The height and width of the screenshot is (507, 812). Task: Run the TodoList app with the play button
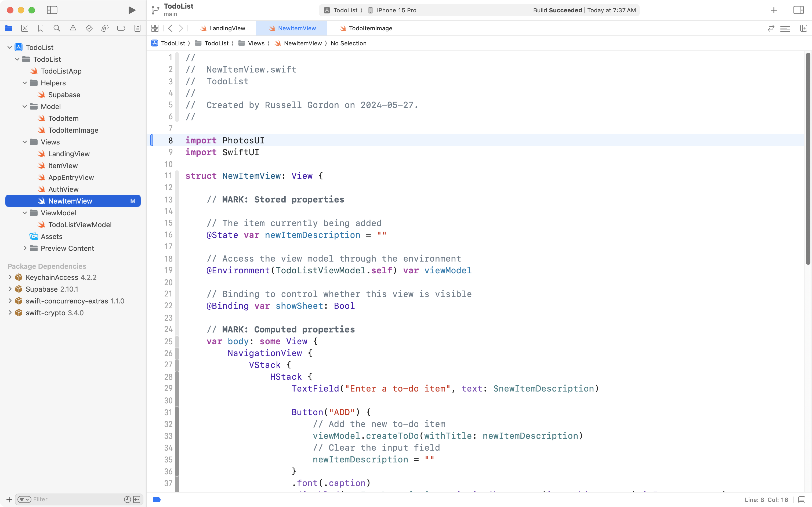tap(132, 10)
